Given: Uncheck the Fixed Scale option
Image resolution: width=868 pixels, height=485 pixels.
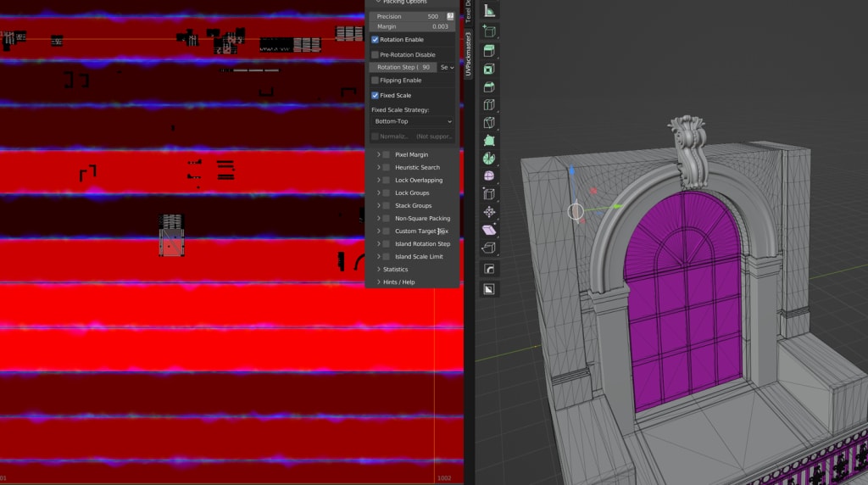Looking at the screenshot, I should tap(375, 95).
